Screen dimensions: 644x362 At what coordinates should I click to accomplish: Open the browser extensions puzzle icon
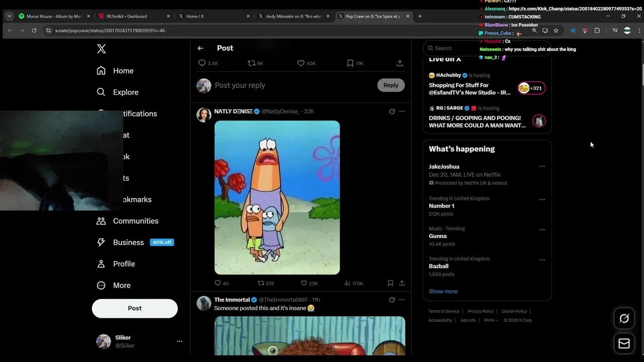point(597,31)
